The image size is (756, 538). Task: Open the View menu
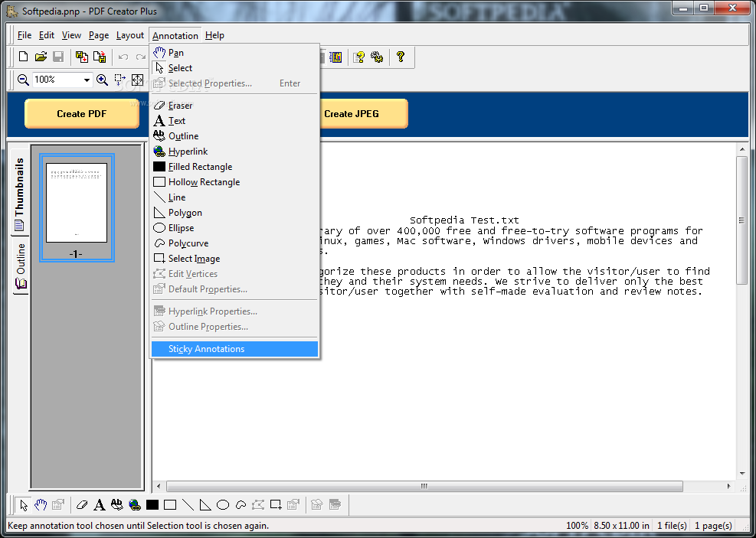71,35
